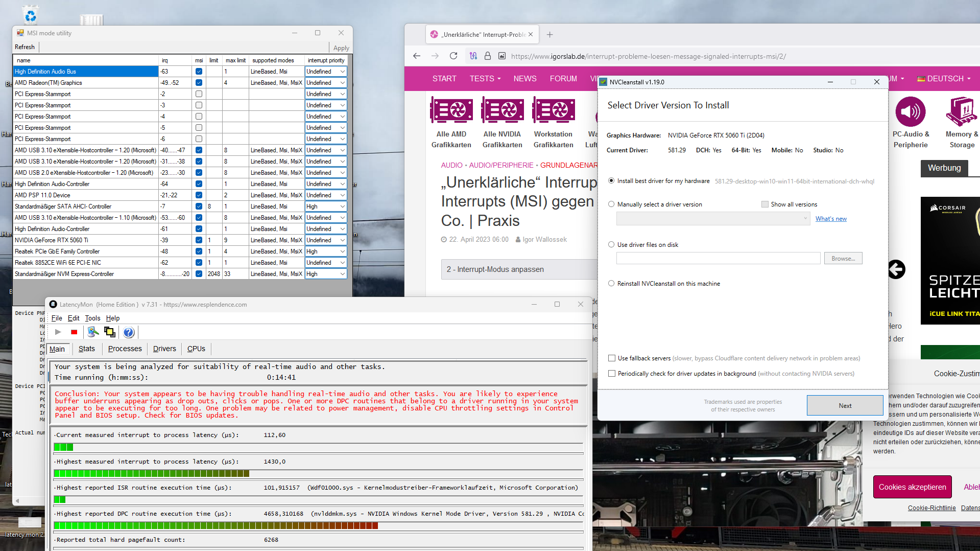Open LatencyMon Edit menu
The width and height of the screenshot is (980, 551).
tap(74, 318)
